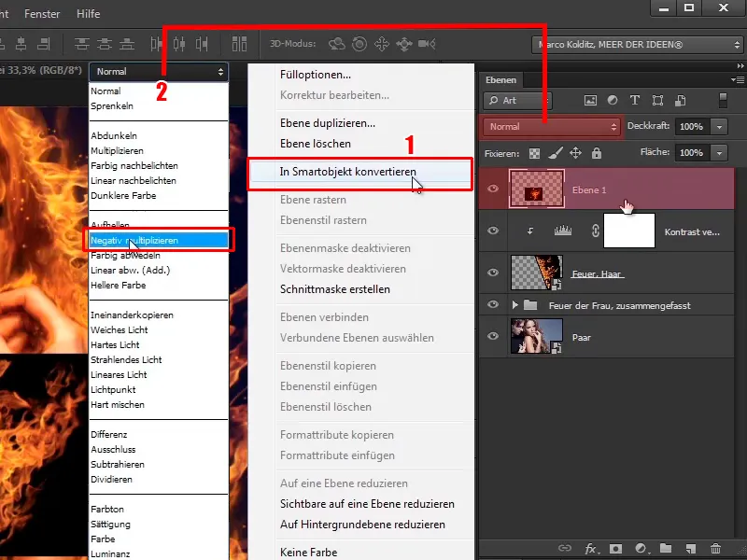Create a new layer via page icon
The width and height of the screenshot is (747, 560).
[691, 549]
